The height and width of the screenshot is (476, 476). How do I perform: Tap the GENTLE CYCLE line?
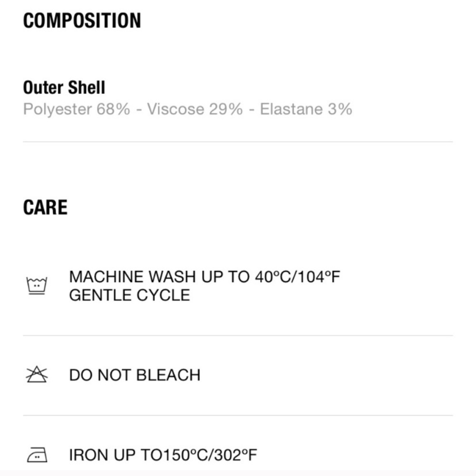coord(129,295)
